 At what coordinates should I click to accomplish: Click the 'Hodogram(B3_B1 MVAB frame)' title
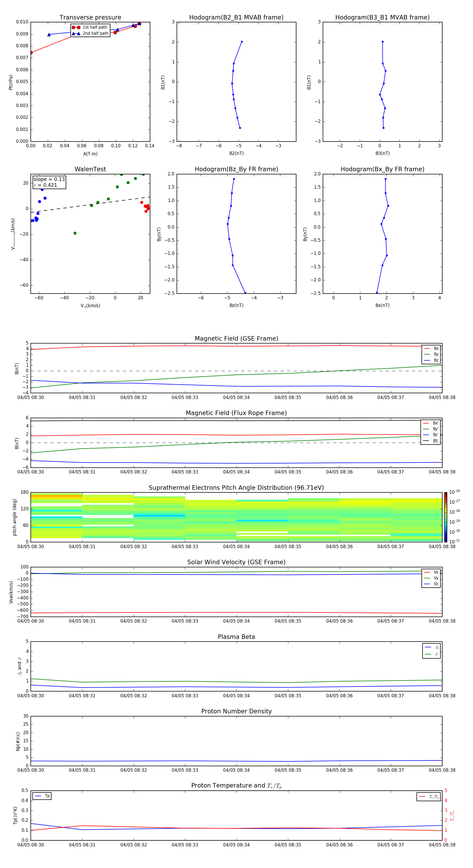click(382, 17)
